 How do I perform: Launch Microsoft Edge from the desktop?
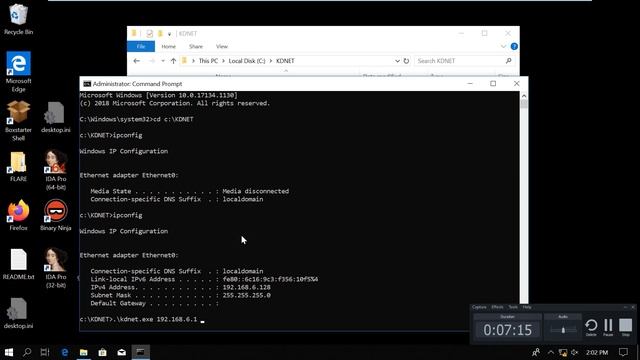click(18, 71)
